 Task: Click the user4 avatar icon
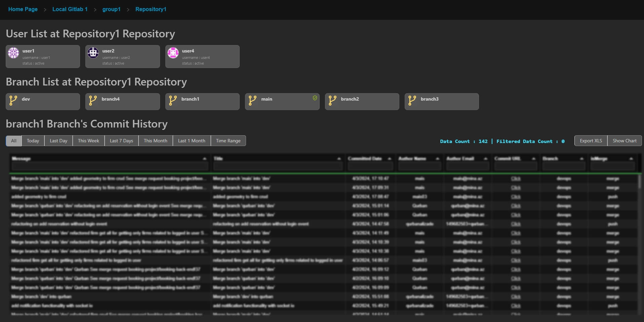click(x=173, y=53)
